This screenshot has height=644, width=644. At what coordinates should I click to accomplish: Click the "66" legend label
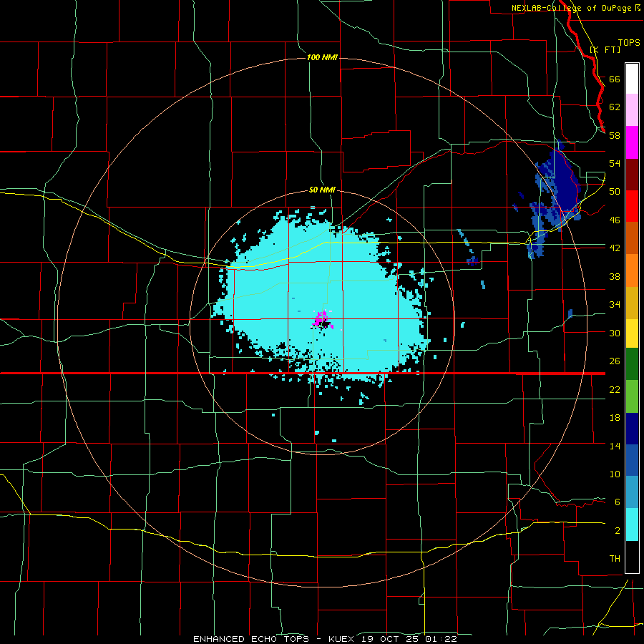[615, 79]
